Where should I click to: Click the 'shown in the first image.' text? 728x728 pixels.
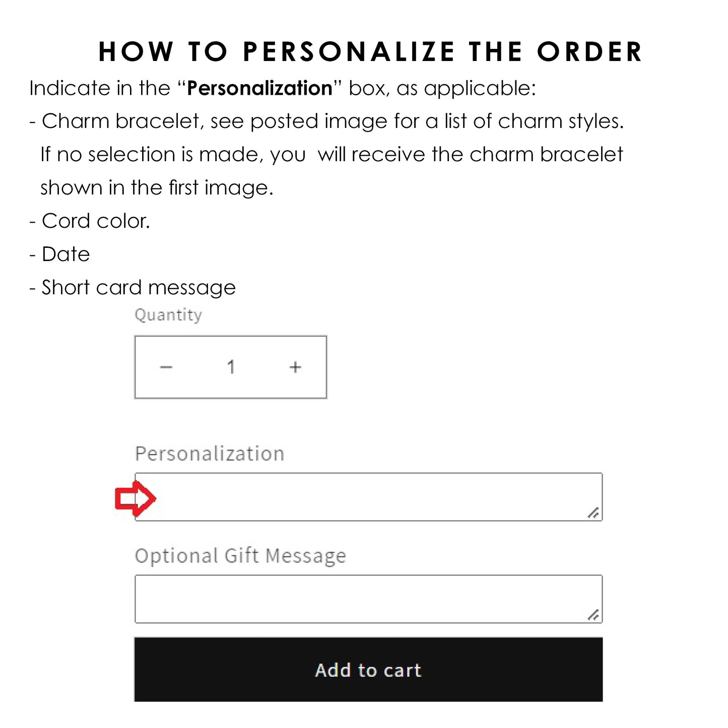pos(157,188)
